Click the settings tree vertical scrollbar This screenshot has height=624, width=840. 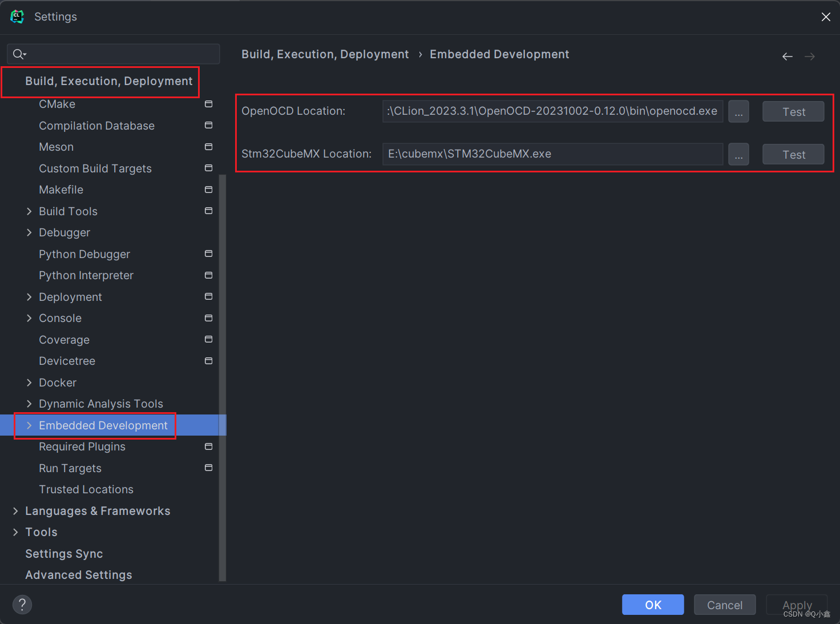(x=223, y=377)
